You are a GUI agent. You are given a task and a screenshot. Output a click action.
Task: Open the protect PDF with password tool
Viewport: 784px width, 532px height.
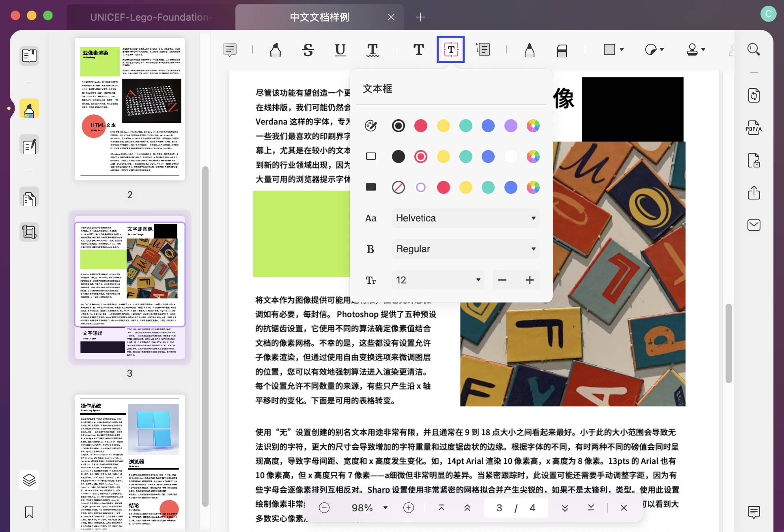click(754, 161)
